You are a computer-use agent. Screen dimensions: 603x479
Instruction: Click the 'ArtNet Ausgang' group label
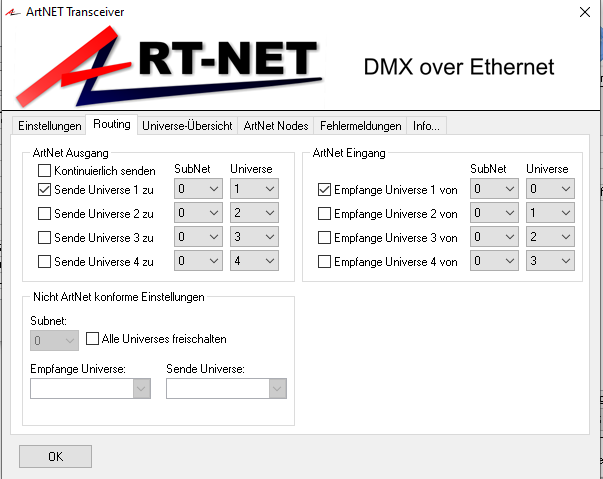70,153
